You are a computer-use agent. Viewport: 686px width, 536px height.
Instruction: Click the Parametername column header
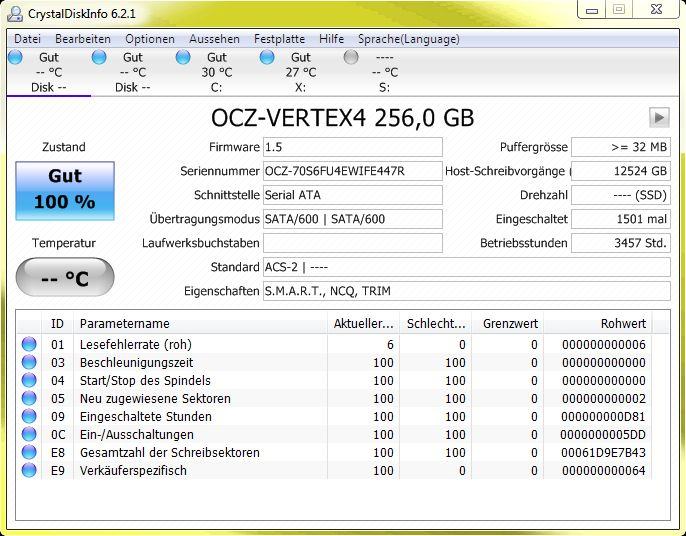[x=200, y=324]
